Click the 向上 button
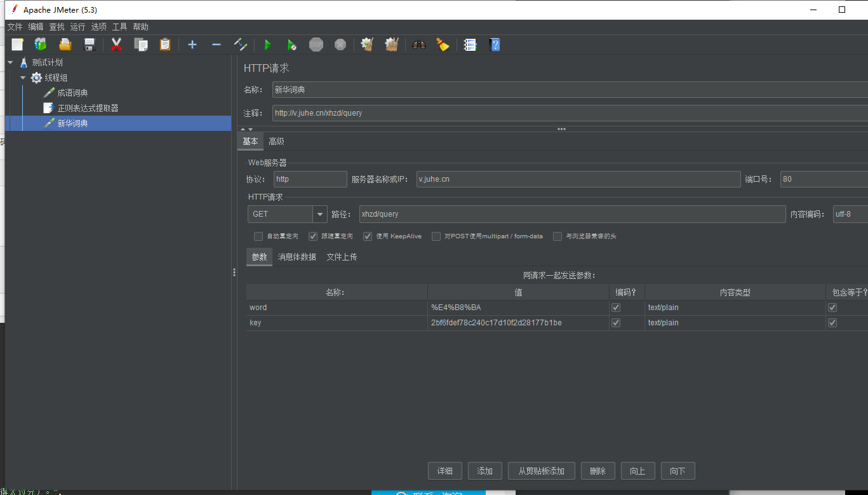The width and height of the screenshot is (868, 495). 638,471
